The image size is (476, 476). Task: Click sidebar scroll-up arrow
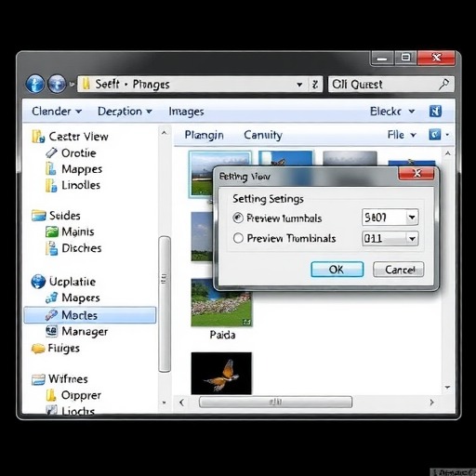coord(165,133)
